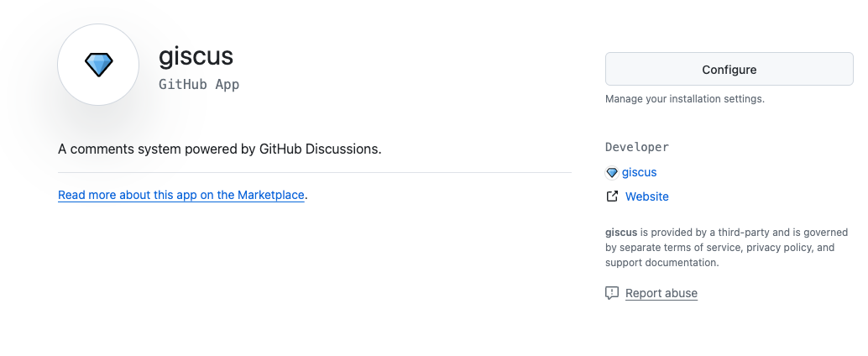This screenshot has height=356, width=868.
Task: Click bold giscus word in third-party notice
Action: [x=621, y=233]
